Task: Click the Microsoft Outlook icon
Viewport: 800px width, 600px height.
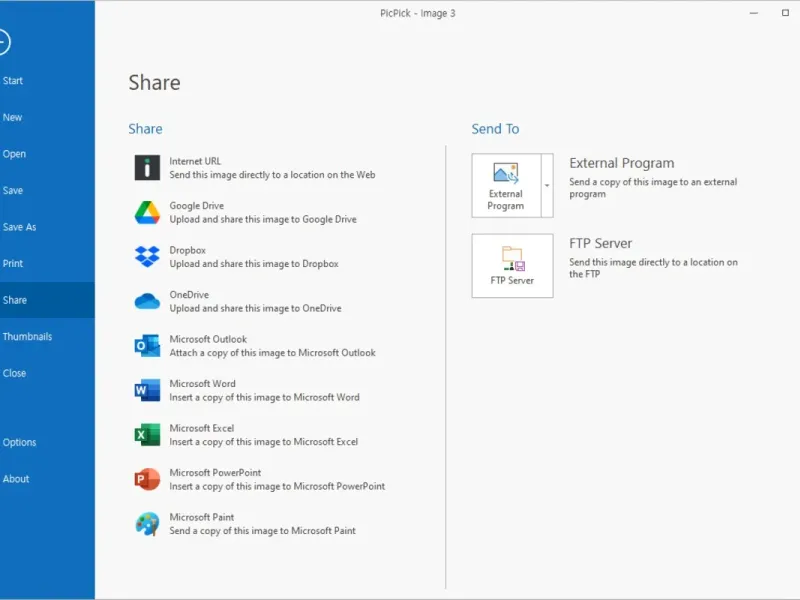Action: pos(147,346)
